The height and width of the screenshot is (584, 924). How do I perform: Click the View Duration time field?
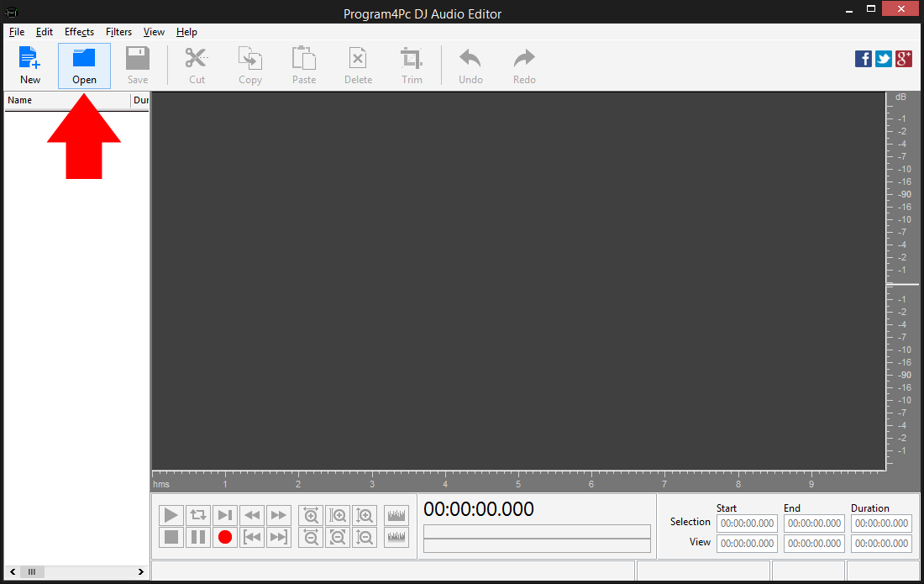pyautogui.click(x=880, y=543)
